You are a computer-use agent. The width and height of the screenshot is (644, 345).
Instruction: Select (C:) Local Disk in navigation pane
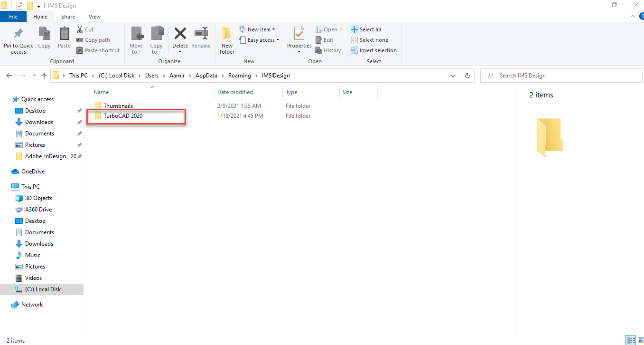(43, 289)
